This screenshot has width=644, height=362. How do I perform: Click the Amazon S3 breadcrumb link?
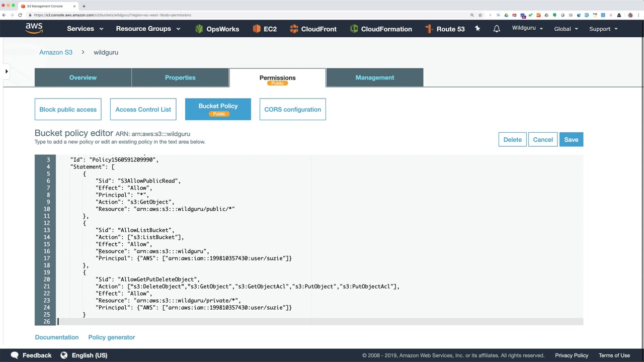pos(56,52)
